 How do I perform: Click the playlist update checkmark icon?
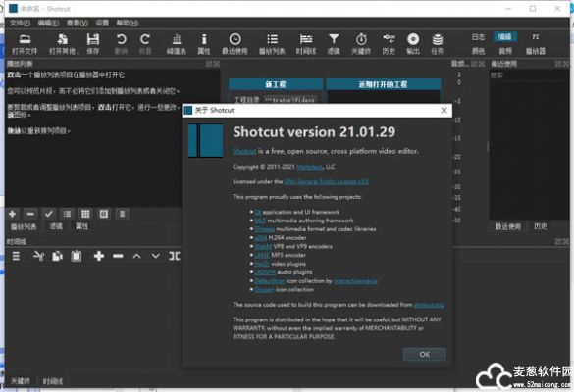49,214
